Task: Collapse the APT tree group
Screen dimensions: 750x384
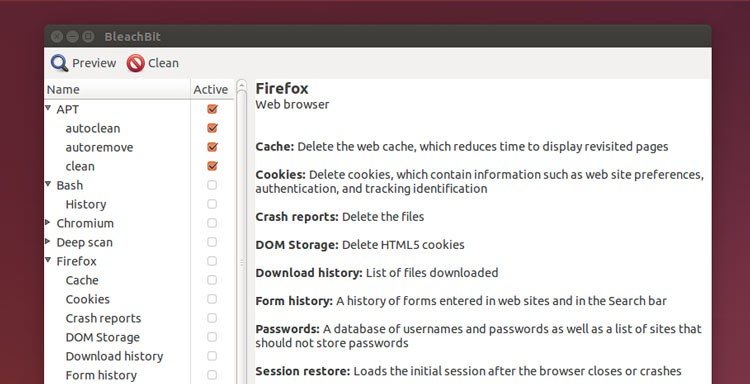Action: 48,108
